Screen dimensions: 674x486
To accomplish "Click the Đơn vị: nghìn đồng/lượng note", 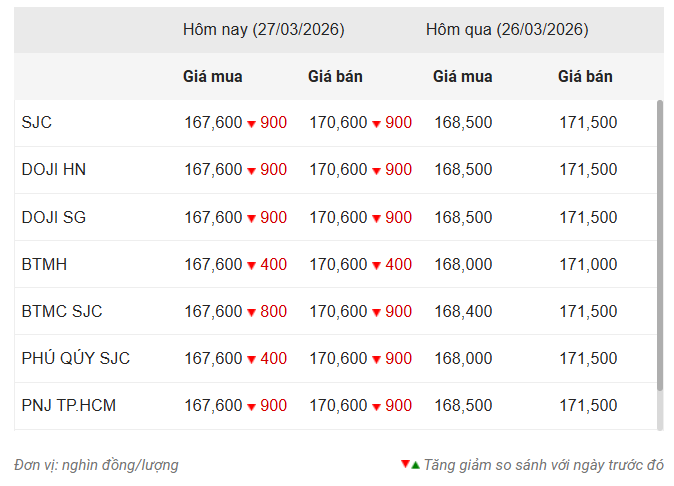I will click(x=97, y=465).
